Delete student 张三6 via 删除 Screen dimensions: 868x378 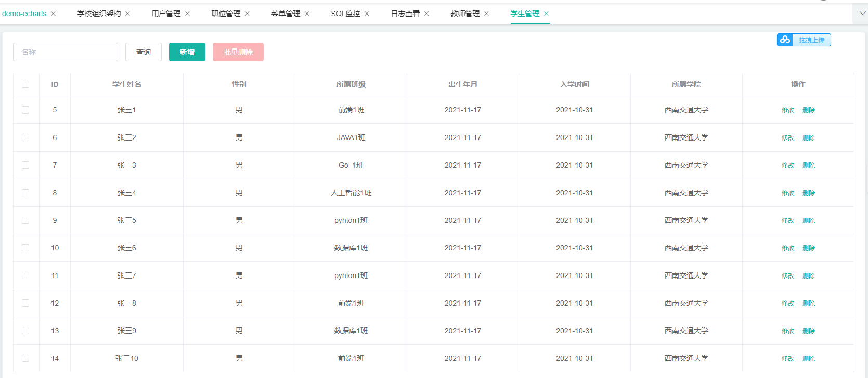tap(809, 248)
